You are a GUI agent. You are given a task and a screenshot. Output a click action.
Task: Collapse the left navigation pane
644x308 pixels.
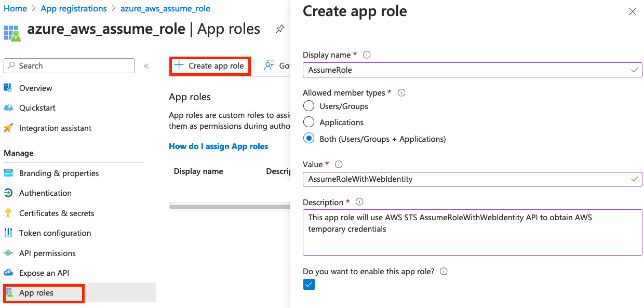[146, 65]
